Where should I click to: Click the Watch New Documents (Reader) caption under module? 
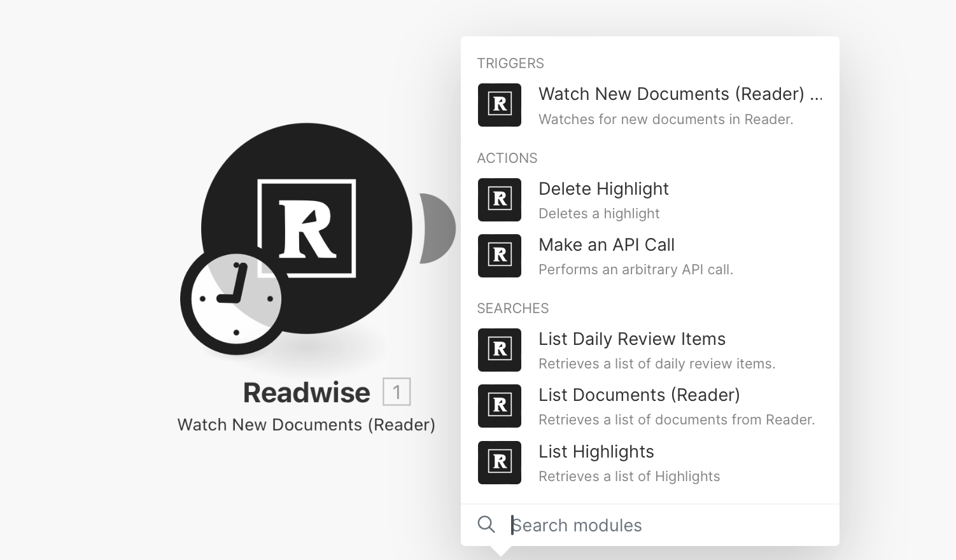306,424
